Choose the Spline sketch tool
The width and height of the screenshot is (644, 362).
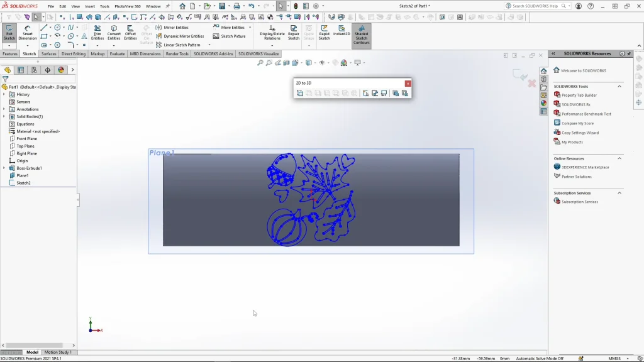point(70,28)
